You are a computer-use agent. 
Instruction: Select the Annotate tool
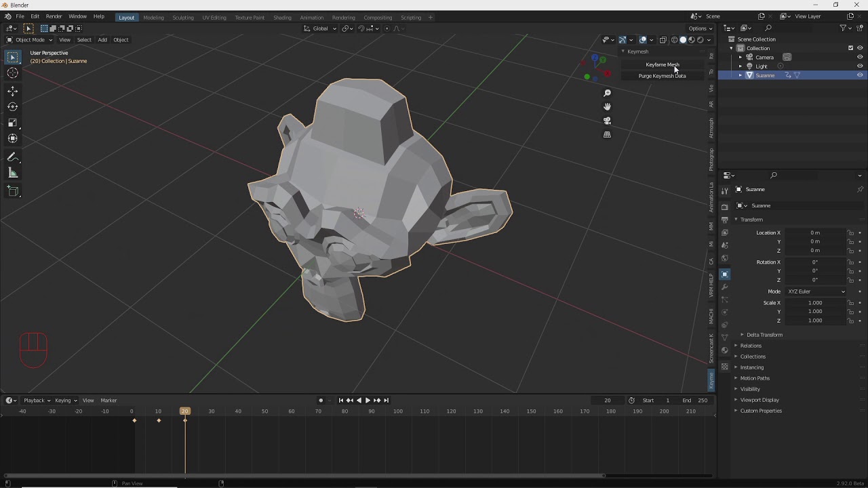(12, 157)
